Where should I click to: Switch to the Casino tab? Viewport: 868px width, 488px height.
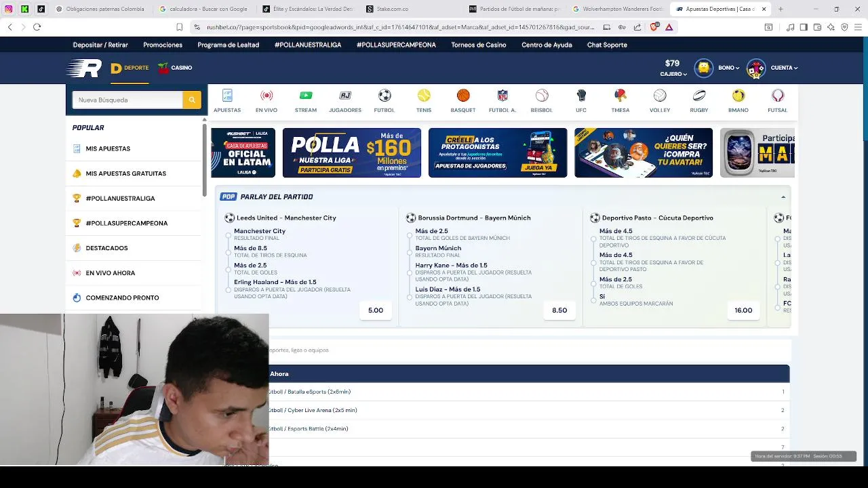(175, 68)
